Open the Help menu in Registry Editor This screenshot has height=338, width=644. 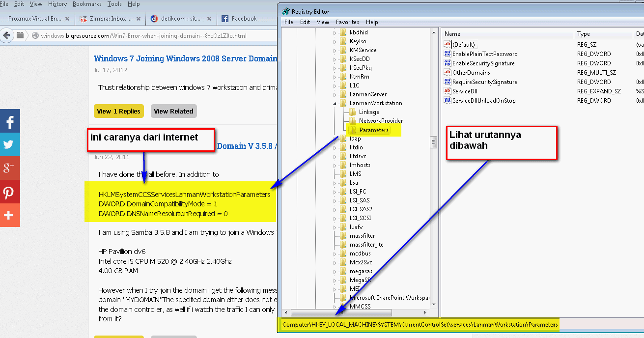pos(372,22)
